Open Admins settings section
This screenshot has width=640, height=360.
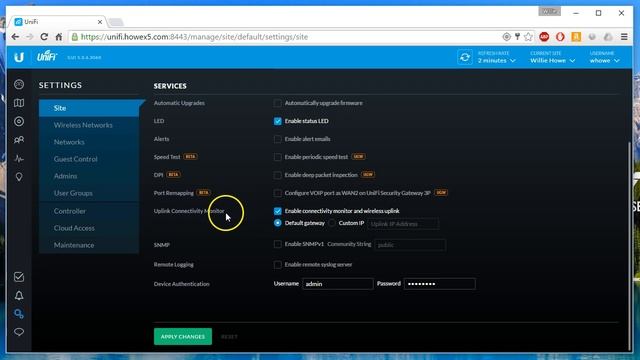pos(89,176)
